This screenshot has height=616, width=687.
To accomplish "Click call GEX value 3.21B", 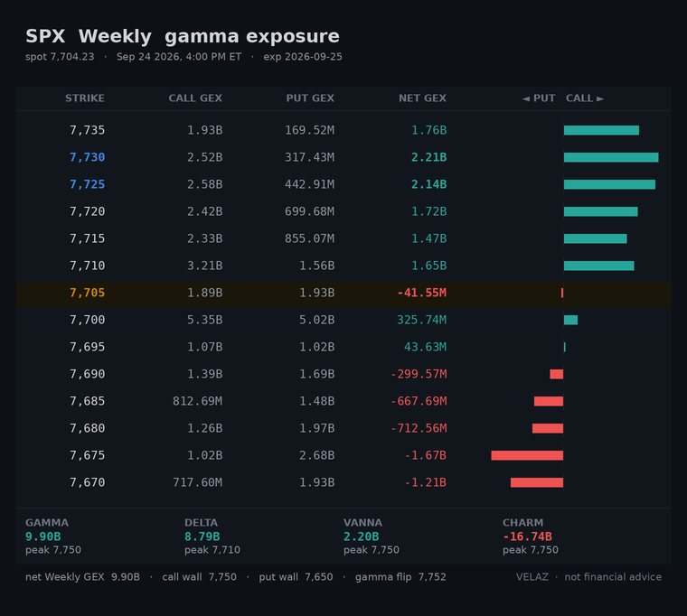I will click(x=204, y=266).
